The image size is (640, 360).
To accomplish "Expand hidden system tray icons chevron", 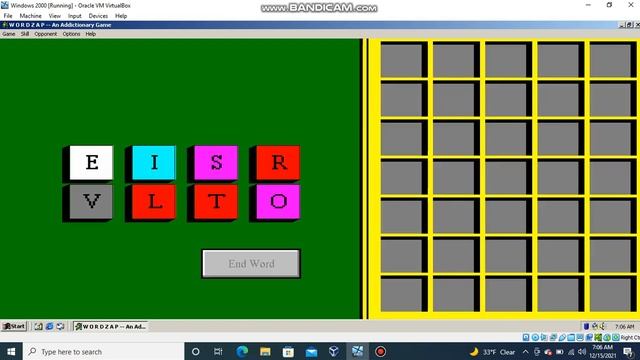I will tap(526, 352).
